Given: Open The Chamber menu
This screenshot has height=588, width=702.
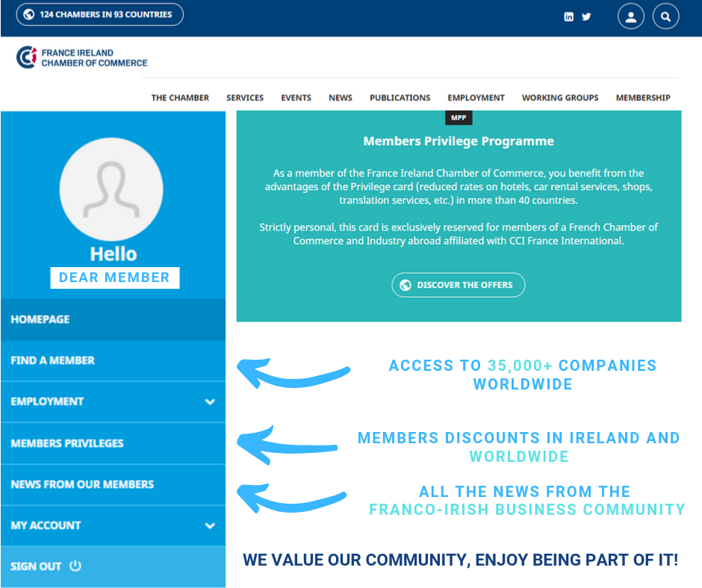Looking at the screenshot, I should coord(180,98).
